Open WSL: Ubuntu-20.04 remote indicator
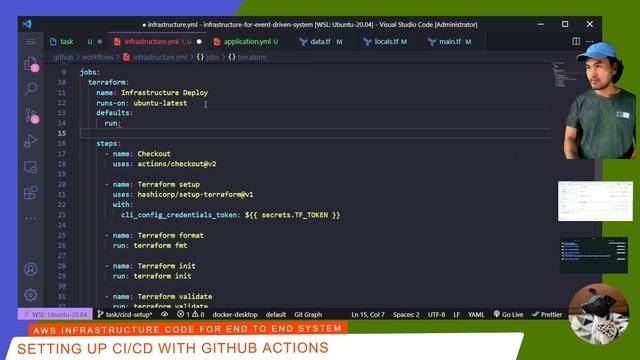This screenshot has height=360, width=640. (x=55, y=314)
